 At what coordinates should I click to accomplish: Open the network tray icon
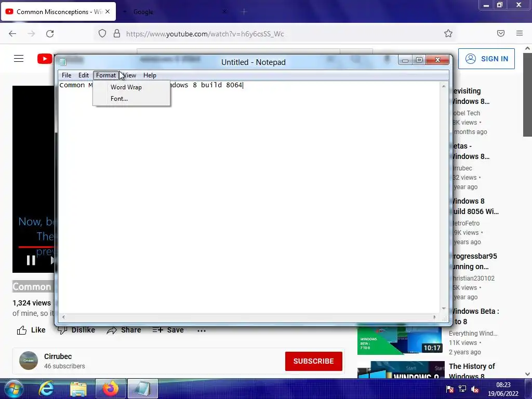[462, 389]
